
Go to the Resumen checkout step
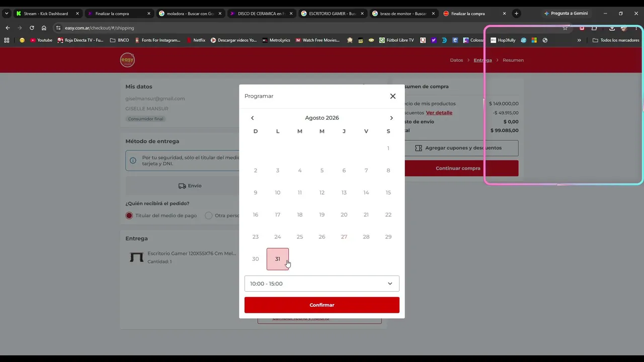513,60
